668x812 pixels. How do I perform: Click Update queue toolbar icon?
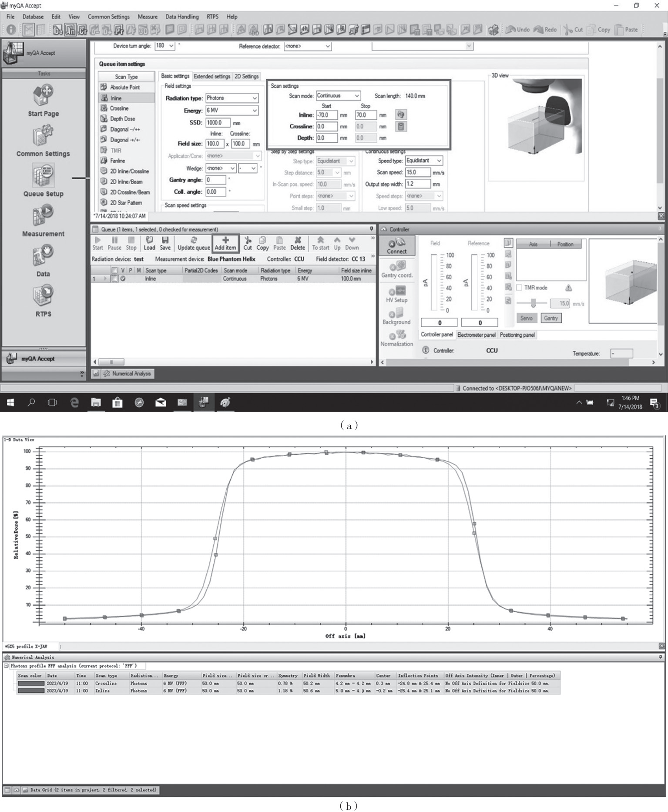[194, 243]
